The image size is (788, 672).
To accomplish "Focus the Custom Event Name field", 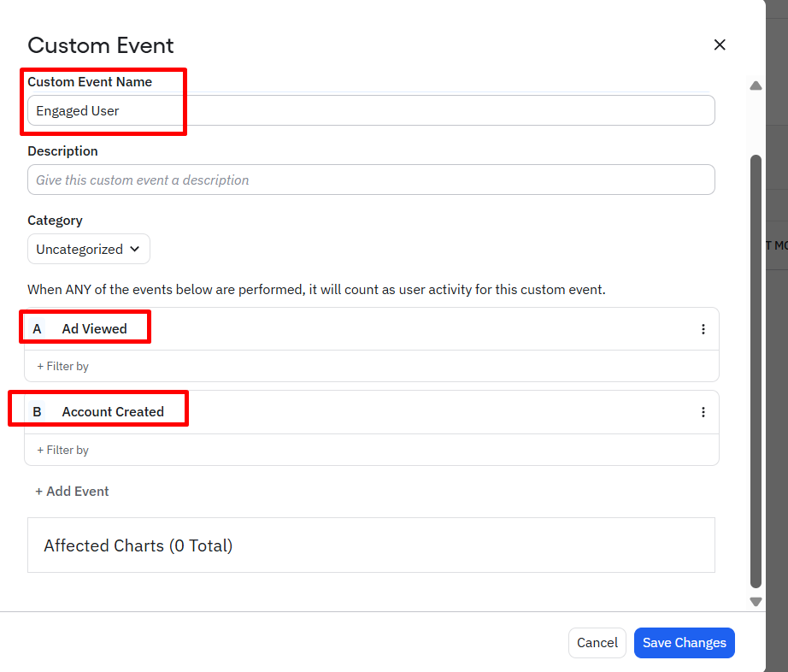I will click(x=371, y=111).
